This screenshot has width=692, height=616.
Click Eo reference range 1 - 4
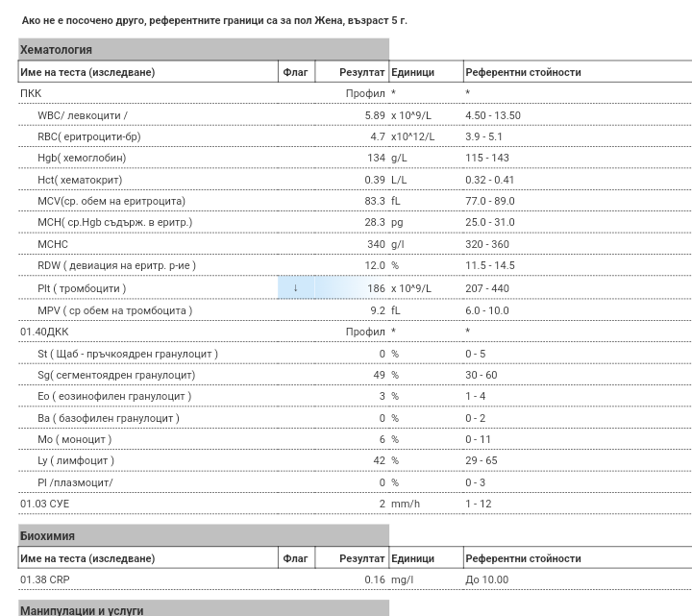[476, 396]
